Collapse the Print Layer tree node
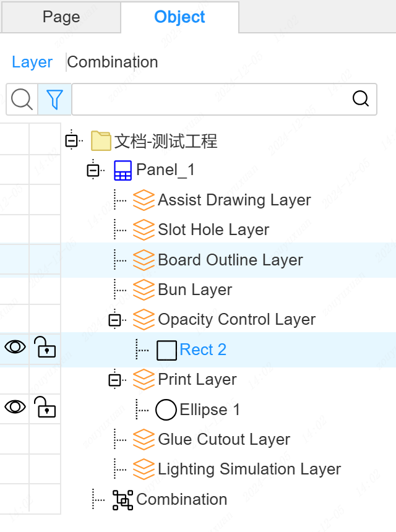Viewport: 396px width, 532px height. point(114,379)
